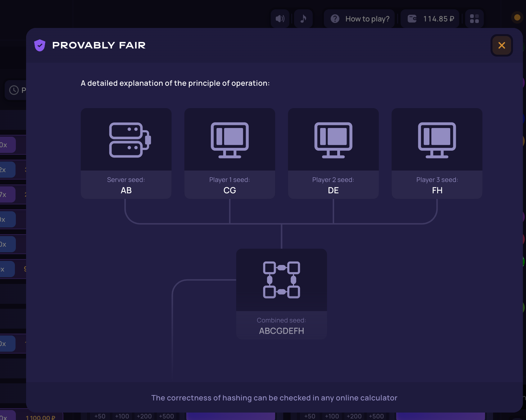Open the How to play? guide
Image resolution: width=526 pixels, height=420 pixels.
pyautogui.click(x=359, y=19)
